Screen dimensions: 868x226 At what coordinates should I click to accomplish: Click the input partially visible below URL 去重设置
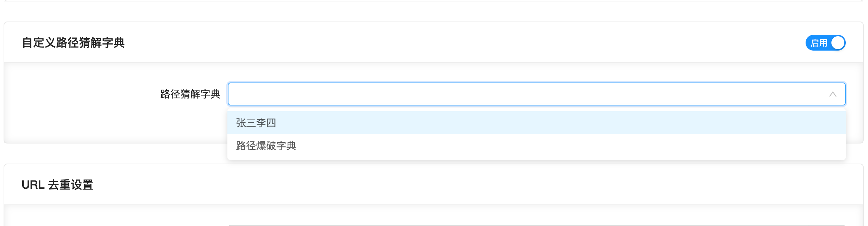[502, 225]
